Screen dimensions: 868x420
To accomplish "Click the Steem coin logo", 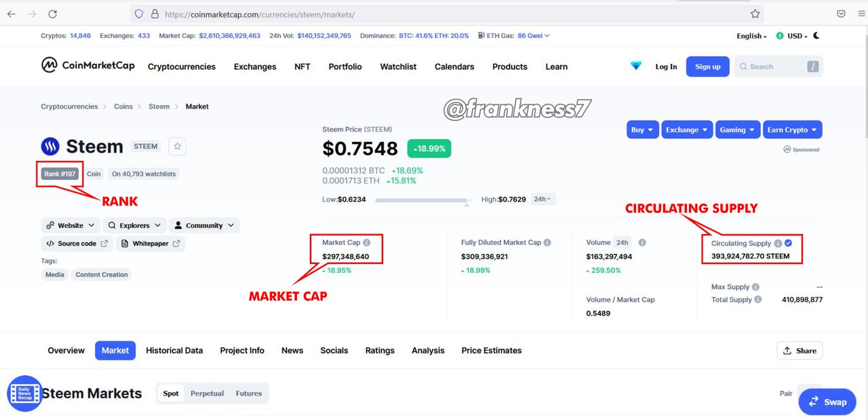I will pos(50,146).
